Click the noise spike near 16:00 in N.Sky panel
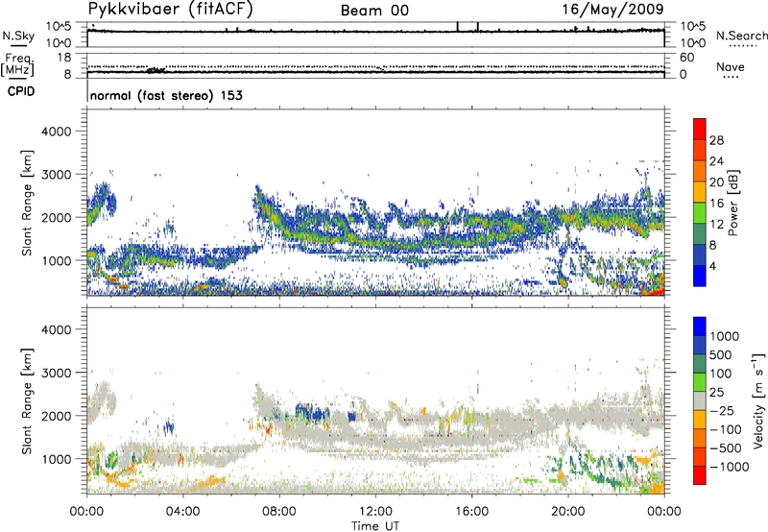768x532 pixels. point(477,27)
